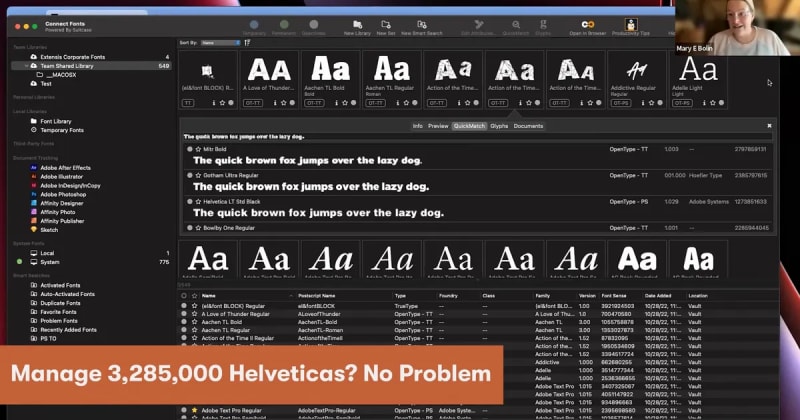Edit the quick brown fox preview text field
Image resolution: width=800 pixels, height=420 pixels.
477,137
